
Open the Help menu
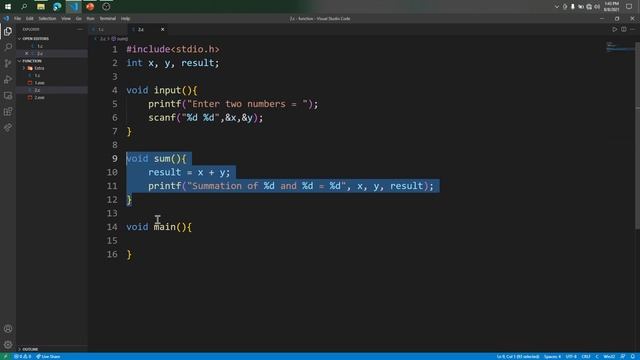point(125,19)
